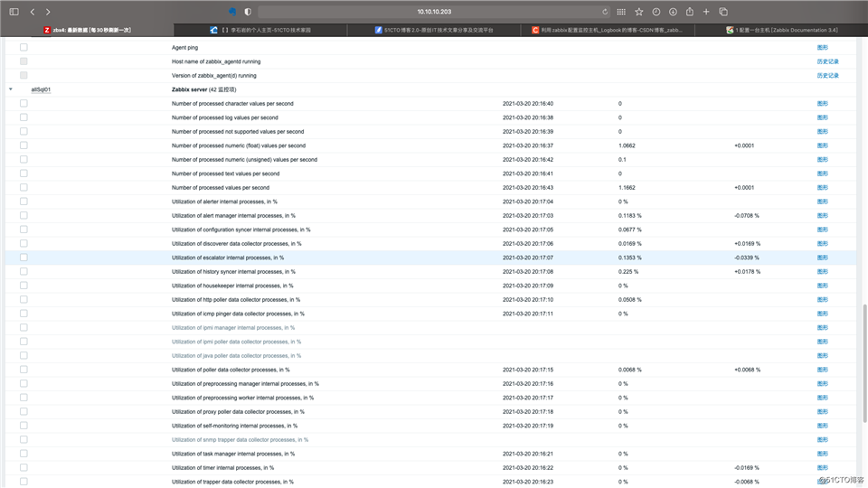Check the self-monitoring processes row checkbox
This screenshot has width=868, height=488.
click(24, 426)
